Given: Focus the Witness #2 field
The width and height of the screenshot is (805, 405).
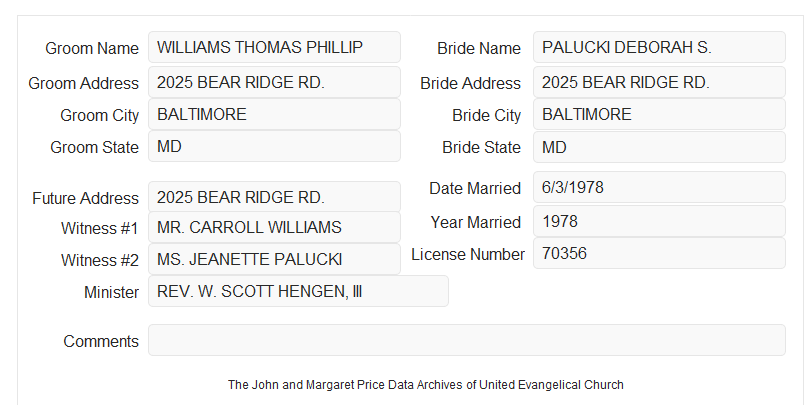Looking at the screenshot, I should (274, 259).
